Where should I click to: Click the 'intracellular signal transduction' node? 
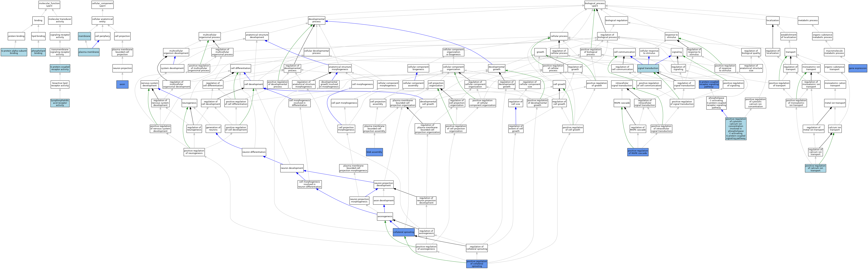[622, 84]
